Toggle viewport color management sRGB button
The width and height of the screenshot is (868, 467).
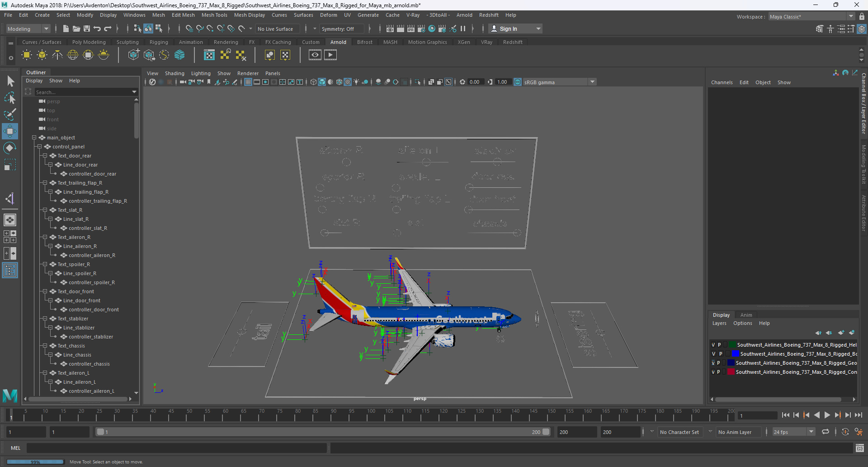(518, 82)
